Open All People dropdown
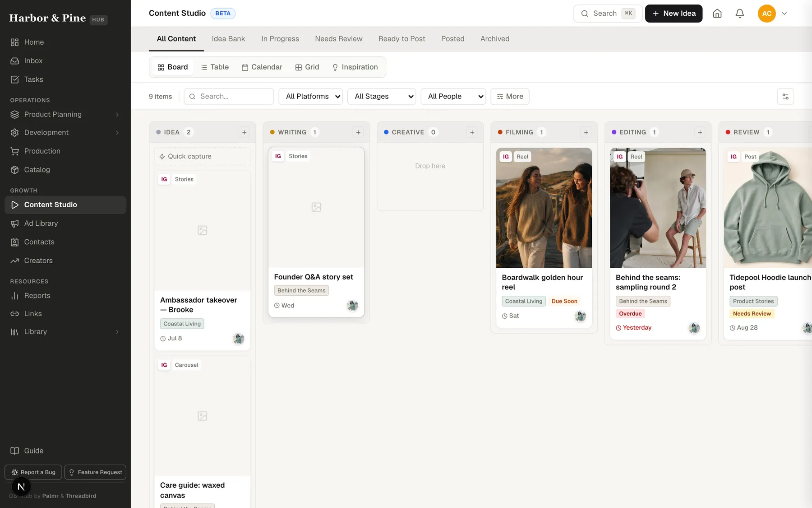The width and height of the screenshot is (812, 508). click(x=453, y=96)
